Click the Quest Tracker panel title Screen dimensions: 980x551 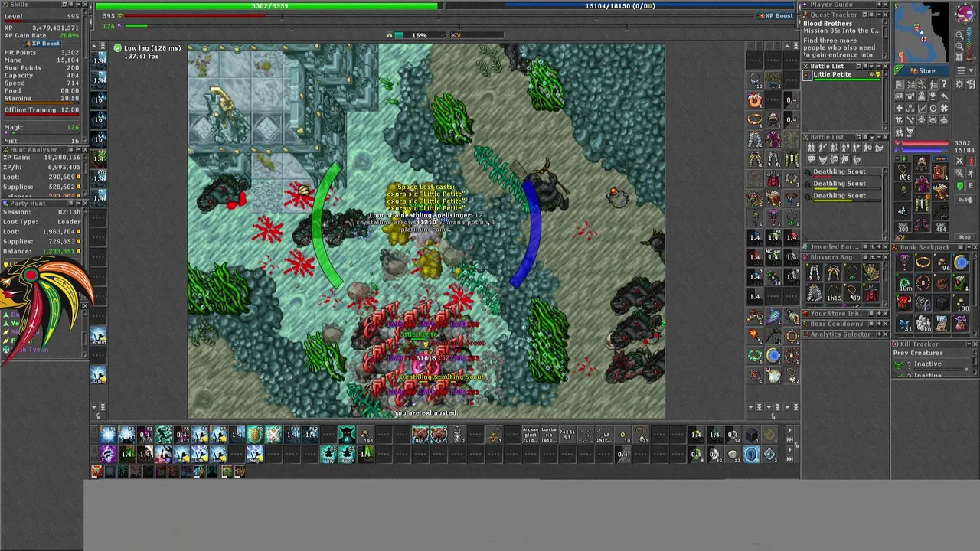tap(834, 15)
